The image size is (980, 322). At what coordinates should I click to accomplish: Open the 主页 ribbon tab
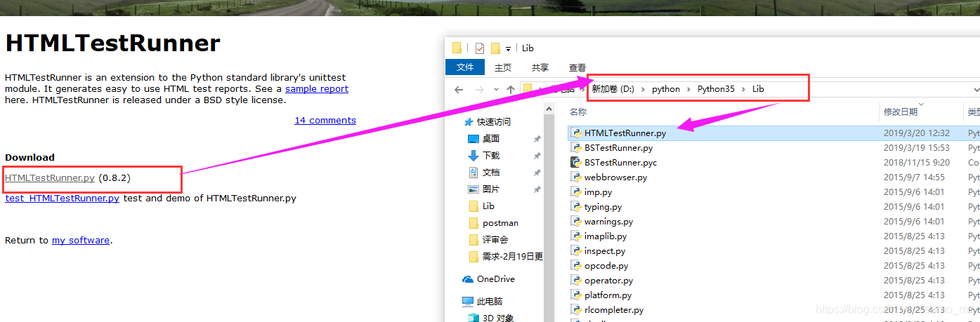(x=503, y=67)
